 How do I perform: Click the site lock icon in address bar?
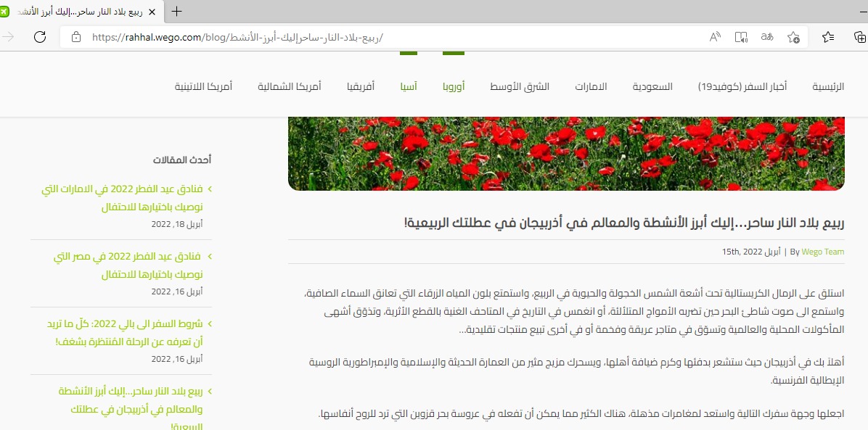(76, 37)
